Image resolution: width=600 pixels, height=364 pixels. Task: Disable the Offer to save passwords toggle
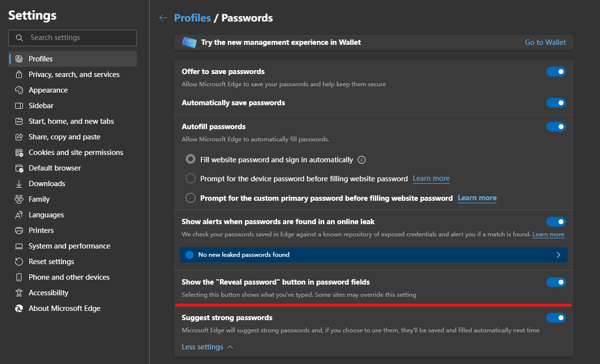(556, 72)
